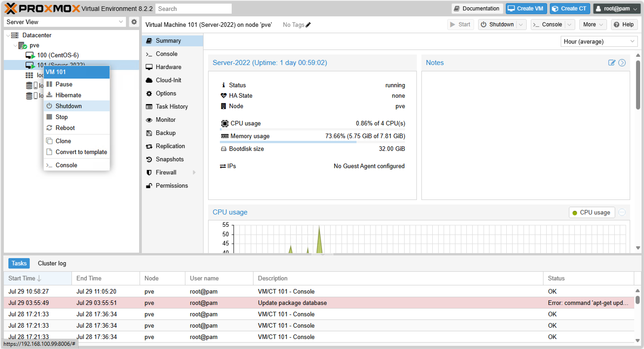Open the More dropdown
Screen dimensions: 644x349
point(593,25)
